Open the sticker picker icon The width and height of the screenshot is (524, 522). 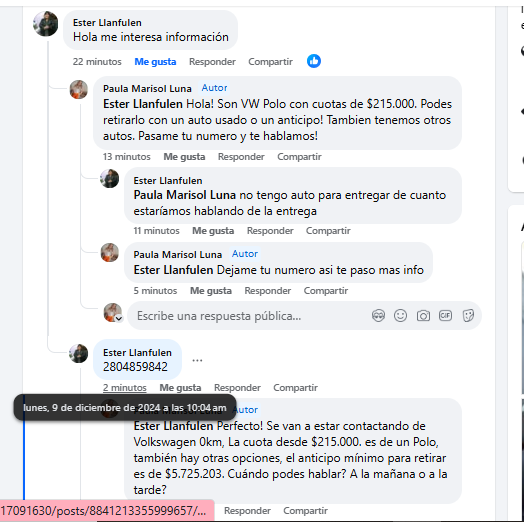(468, 315)
